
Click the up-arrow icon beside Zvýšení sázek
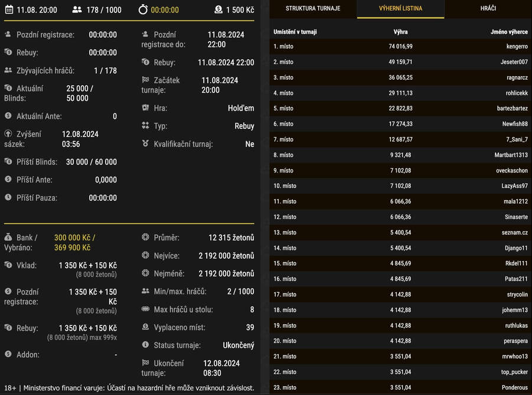(x=8, y=133)
